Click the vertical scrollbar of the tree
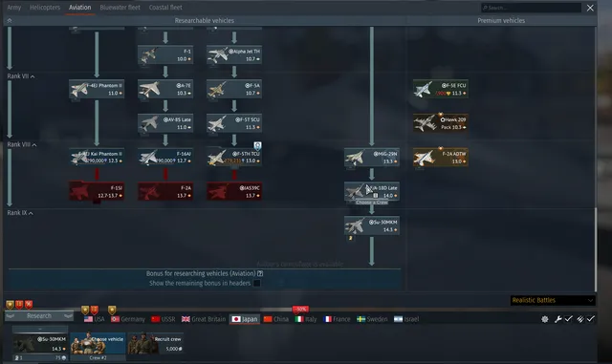612x364 pixels. pos(595,249)
